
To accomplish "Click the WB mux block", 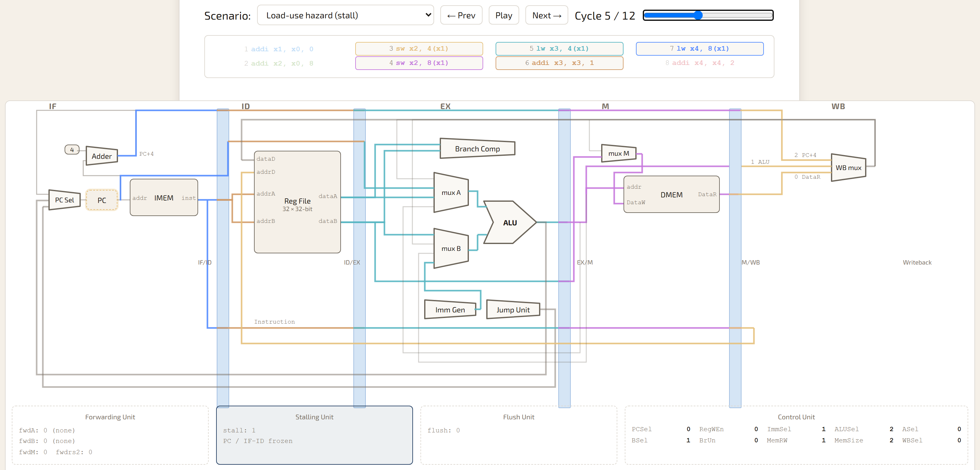I will [848, 168].
